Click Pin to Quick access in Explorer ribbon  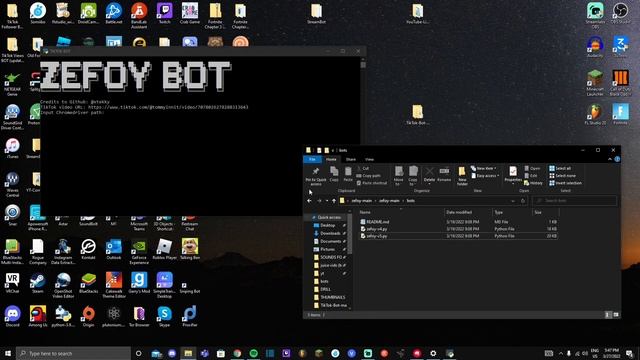tap(316, 176)
